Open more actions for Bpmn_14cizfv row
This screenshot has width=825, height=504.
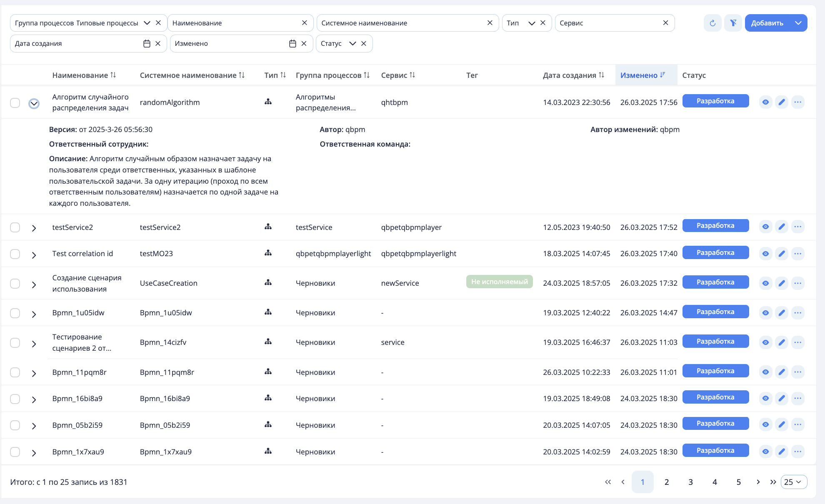pos(797,342)
